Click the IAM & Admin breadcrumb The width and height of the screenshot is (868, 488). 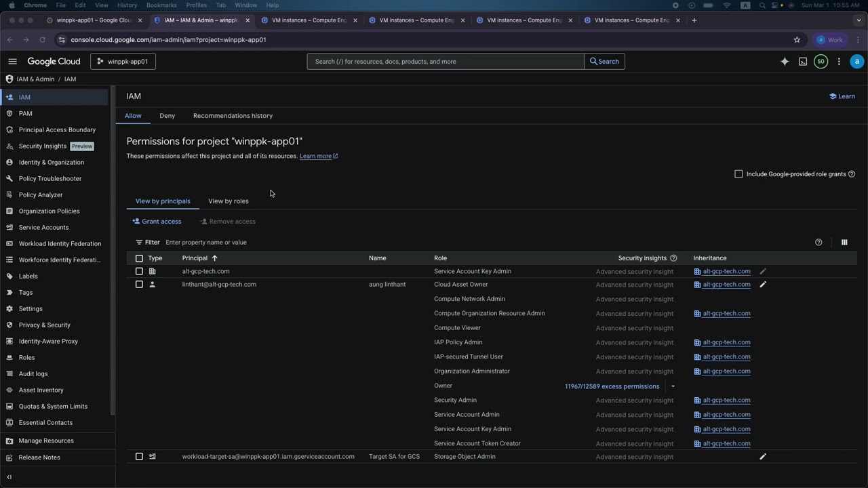pos(35,79)
